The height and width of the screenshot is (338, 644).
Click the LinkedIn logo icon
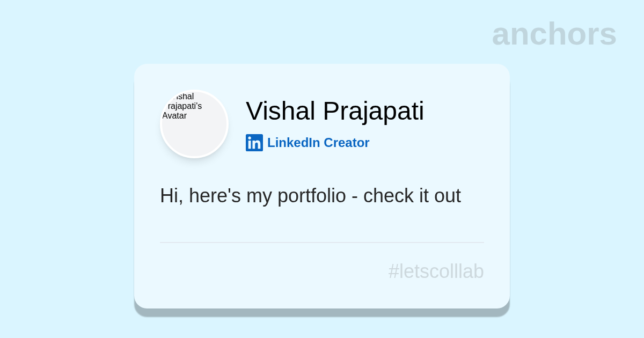pyautogui.click(x=254, y=143)
